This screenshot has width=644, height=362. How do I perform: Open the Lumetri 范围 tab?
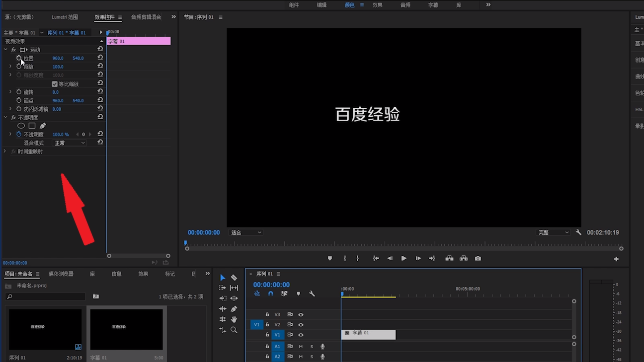coord(65,17)
